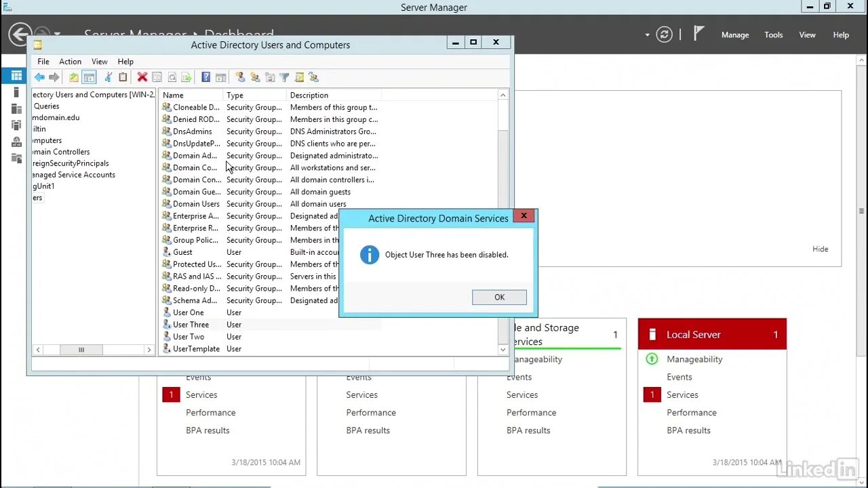Click the Create New User icon
868x488 pixels.
(240, 77)
